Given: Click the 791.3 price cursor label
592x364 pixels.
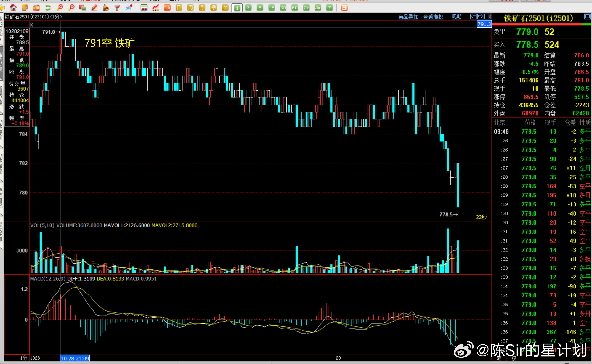Looking at the screenshot, I should pyautogui.click(x=484, y=24).
